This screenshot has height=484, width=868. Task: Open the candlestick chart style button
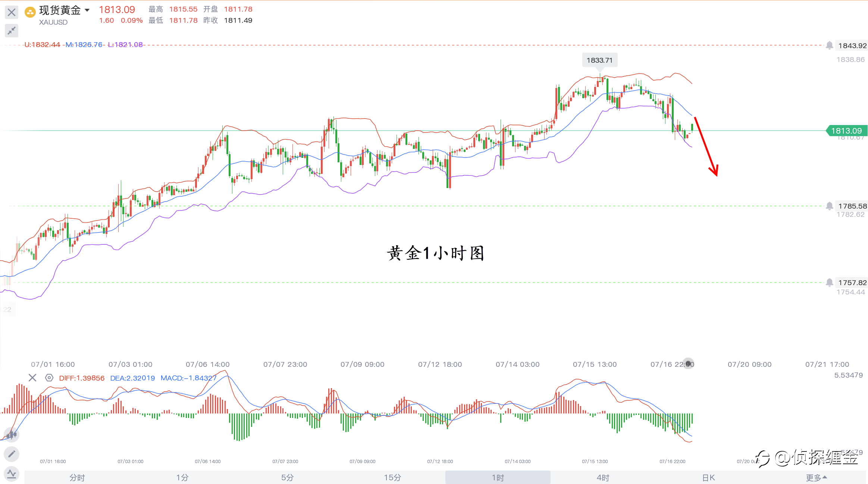[x=12, y=434]
